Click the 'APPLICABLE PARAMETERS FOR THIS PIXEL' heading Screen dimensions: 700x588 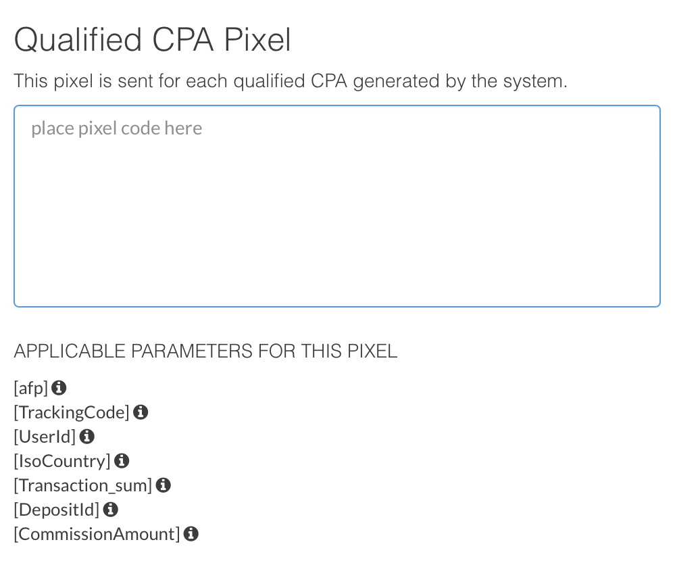pyautogui.click(x=205, y=351)
